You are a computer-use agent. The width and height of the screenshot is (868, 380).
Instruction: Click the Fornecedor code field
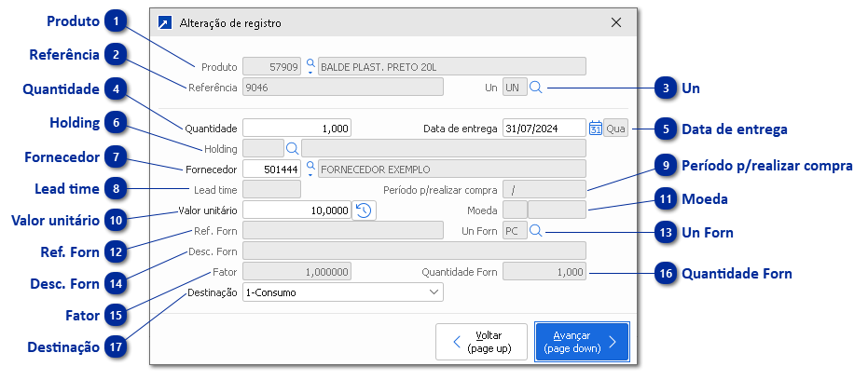271,170
